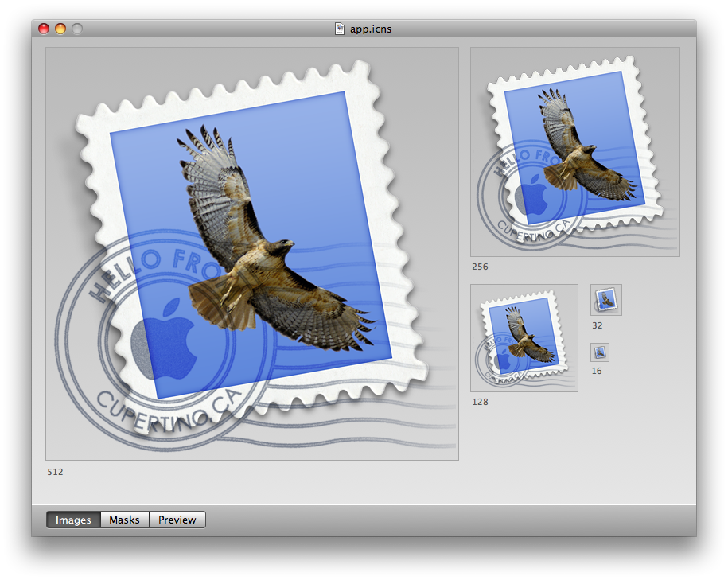Switch to the Masks tab
This screenshot has width=728, height=580.
click(x=124, y=520)
